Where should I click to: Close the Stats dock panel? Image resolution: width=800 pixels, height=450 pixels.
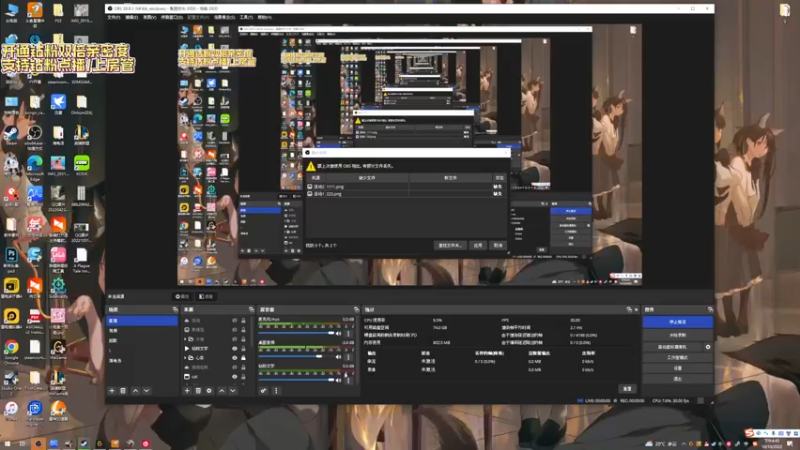tap(636, 310)
